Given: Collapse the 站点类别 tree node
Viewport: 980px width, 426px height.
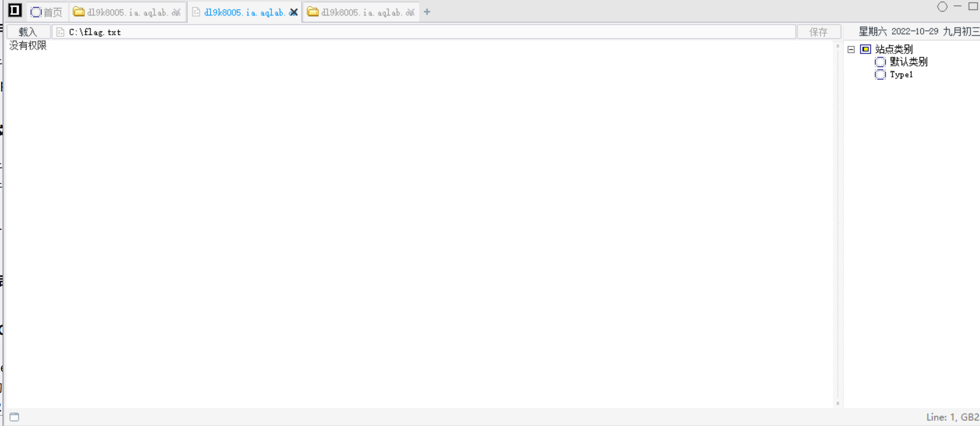Looking at the screenshot, I should tap(851, 49).
